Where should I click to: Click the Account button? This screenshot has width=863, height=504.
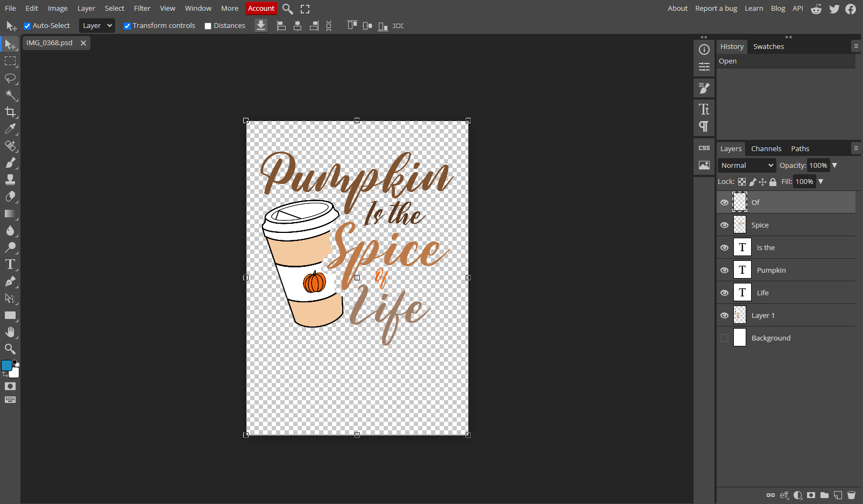click(261, 8)
